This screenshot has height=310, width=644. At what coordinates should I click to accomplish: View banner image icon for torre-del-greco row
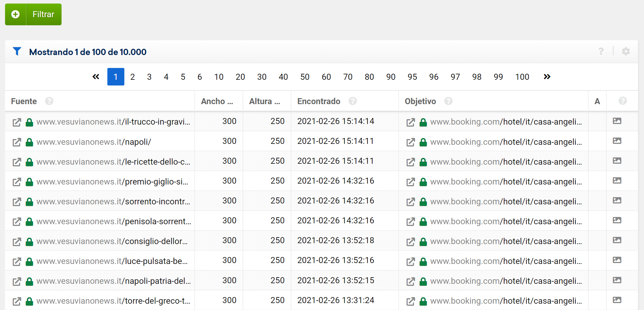point(617,300)
